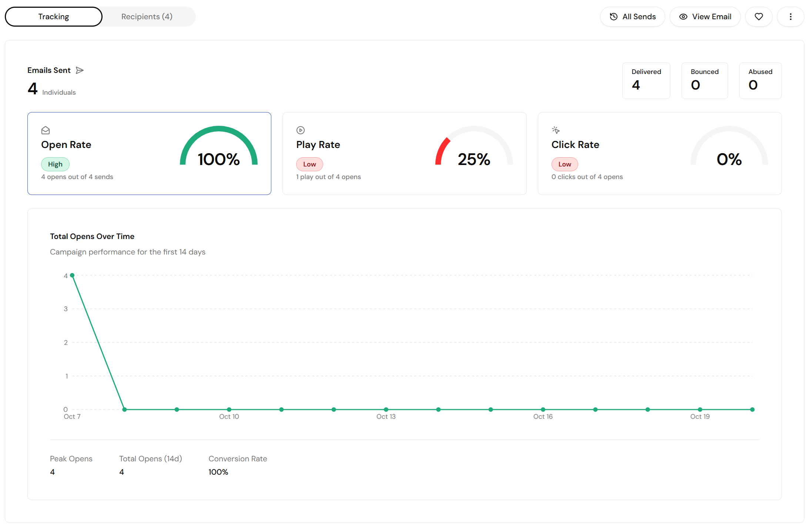The height and width of the screenshot is (532, 811).
Task: Click the cursor click icon above Click Rate
Action: point(556,130)
